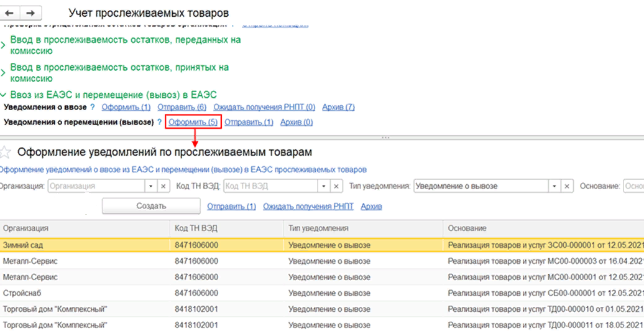
Task: Open the Код ТН ВЭД dropdown
Action: click(323, 186)
